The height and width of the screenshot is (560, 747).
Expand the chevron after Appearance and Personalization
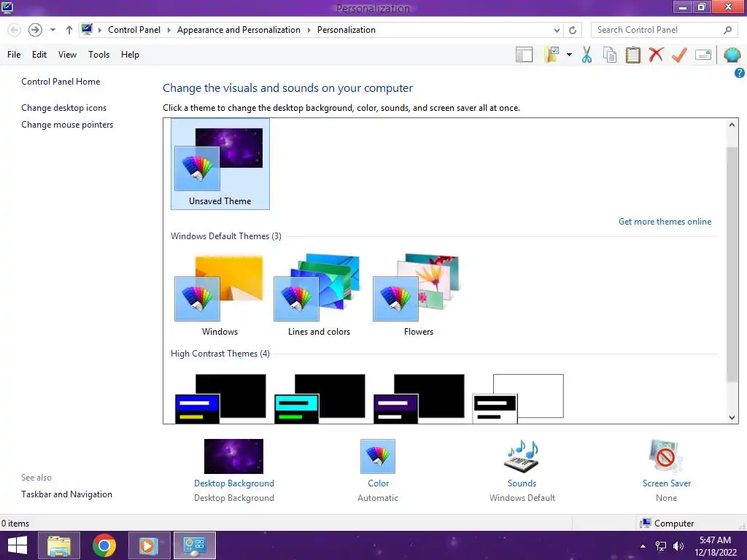coord(309,30)
